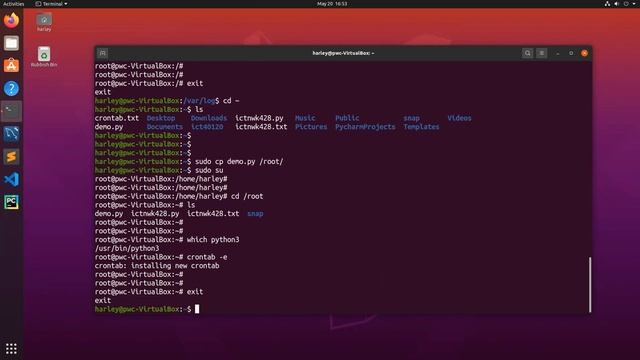
Task: Open the Activities overview
Action: (13, 4)
